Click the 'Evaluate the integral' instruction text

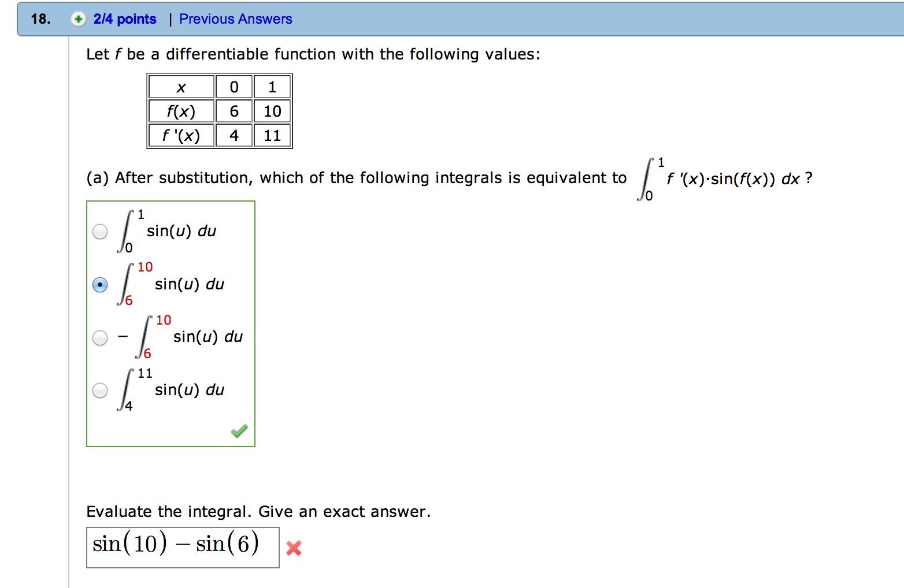coord(258,512)
